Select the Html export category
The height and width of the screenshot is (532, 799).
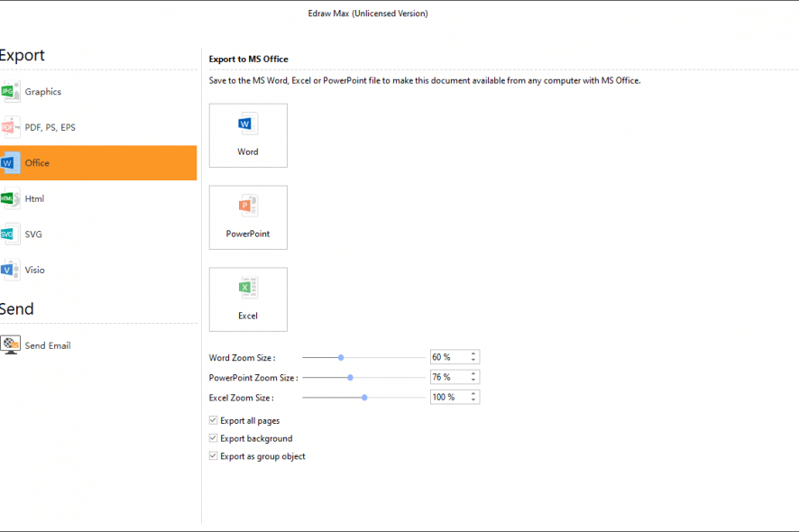[x=98, y=198]
